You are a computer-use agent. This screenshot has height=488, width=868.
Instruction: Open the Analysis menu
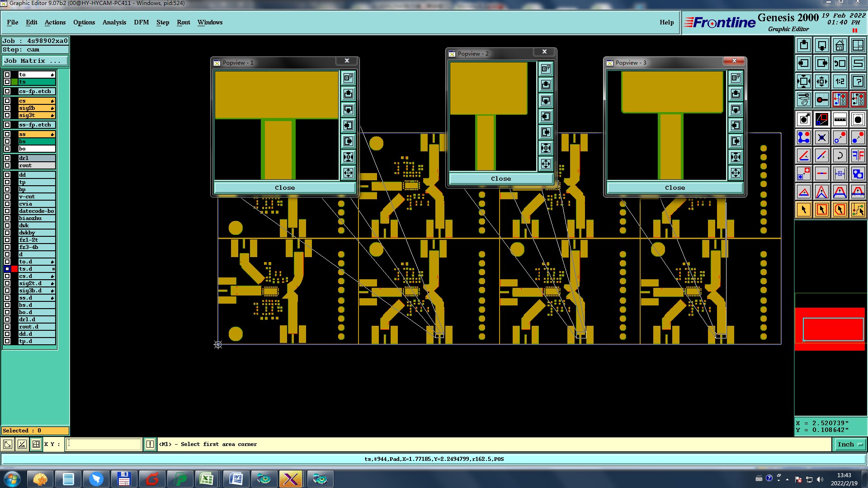[114, 22]
